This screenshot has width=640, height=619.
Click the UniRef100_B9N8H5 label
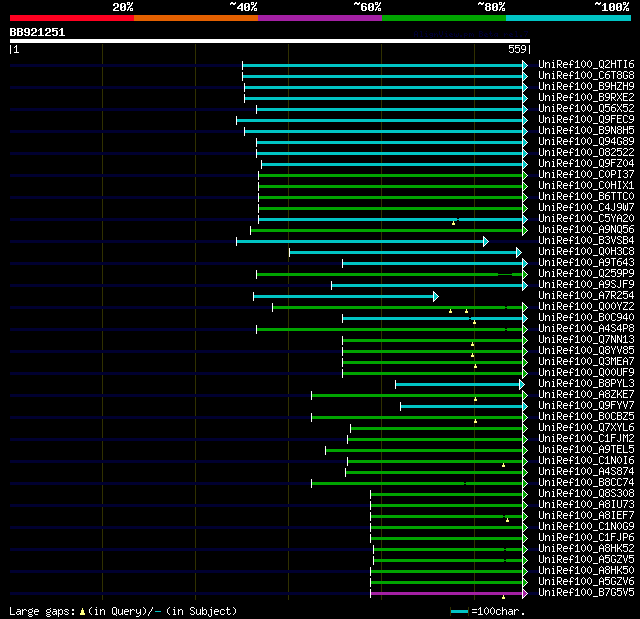click(586, 131)
